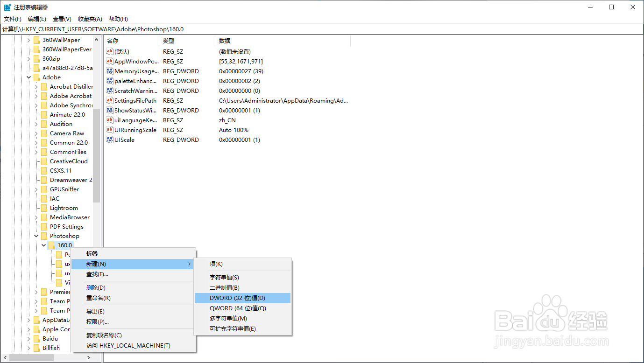644x363 pixels.
Task: Click the Adobe key folder icon
Action: tap(37, 77)
